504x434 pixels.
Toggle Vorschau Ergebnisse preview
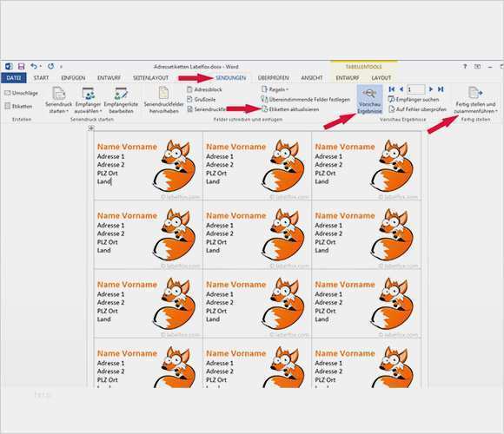(369, 100)
